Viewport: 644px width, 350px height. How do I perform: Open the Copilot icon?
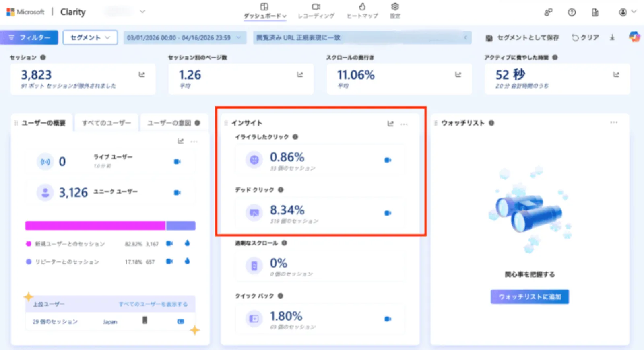pos(635,37)
